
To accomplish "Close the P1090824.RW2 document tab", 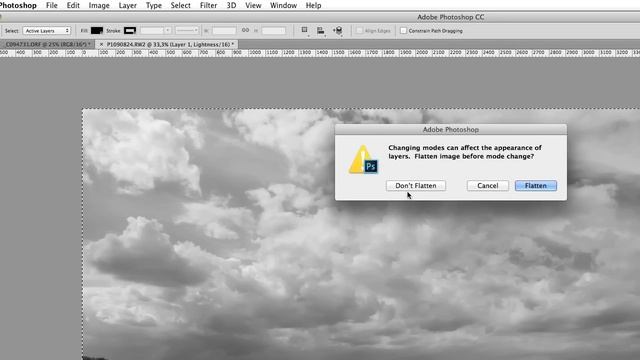I will click(x=101, y=44).
